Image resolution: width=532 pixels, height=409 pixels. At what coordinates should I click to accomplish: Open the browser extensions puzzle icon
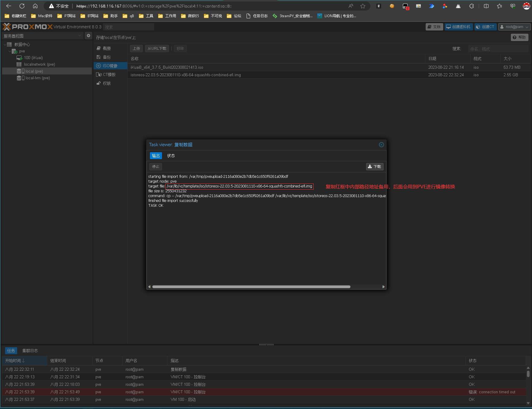[x=471, y=6]
